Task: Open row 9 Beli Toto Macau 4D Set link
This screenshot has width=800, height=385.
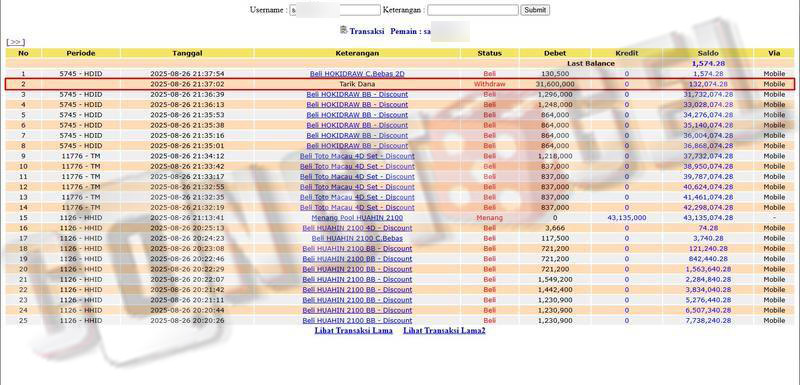Action: (x=357, y=156)
